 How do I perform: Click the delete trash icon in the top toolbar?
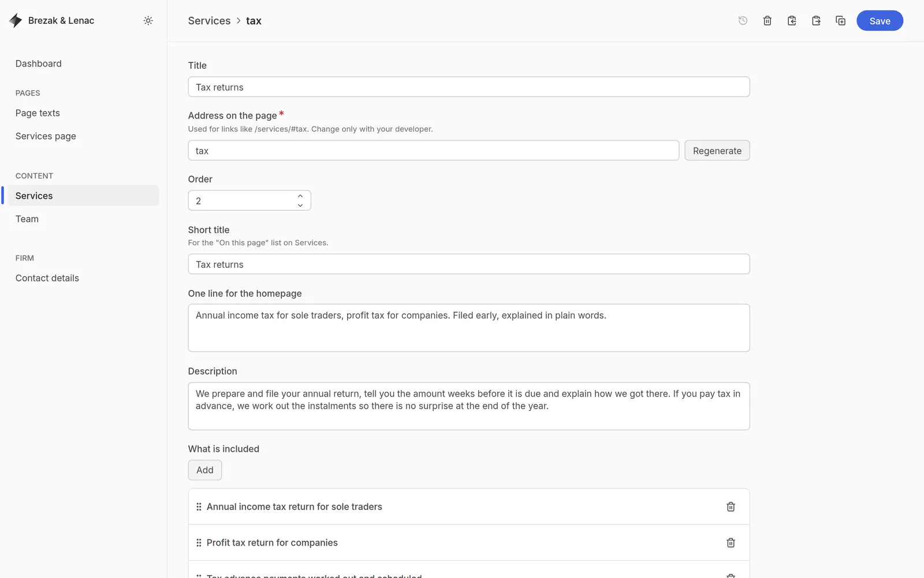(x=767, y=21)
